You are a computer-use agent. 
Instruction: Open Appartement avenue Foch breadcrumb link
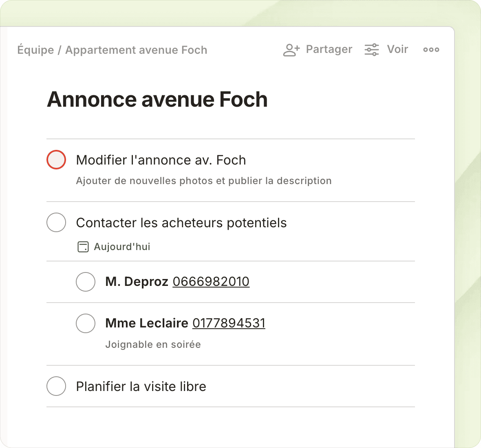[x=136, y=50]
